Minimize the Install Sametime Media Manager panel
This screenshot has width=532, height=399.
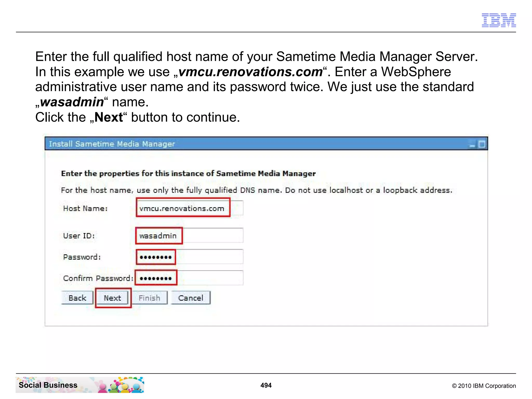[x=472, y=144]
